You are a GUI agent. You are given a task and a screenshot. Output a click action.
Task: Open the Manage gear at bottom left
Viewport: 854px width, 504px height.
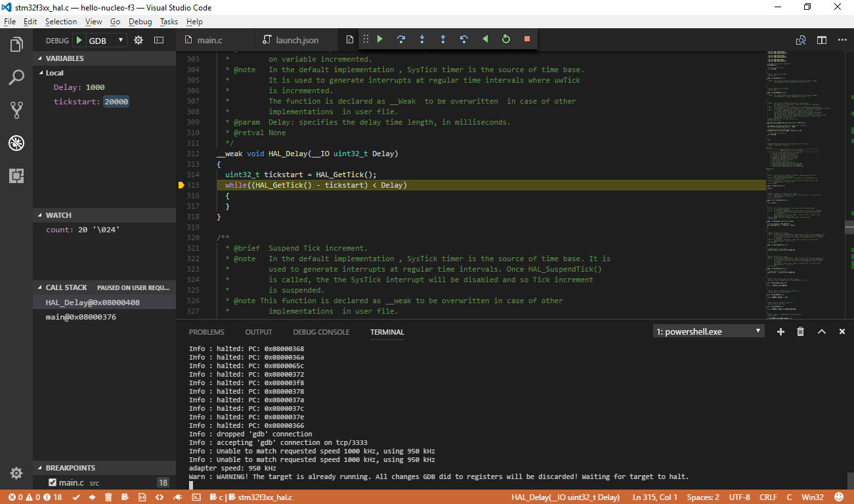[x=16, y=473]
